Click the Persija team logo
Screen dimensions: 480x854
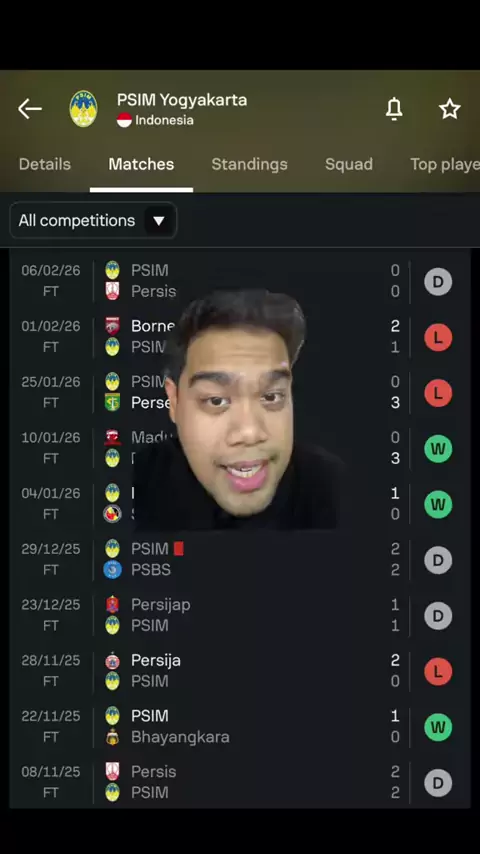112,660
